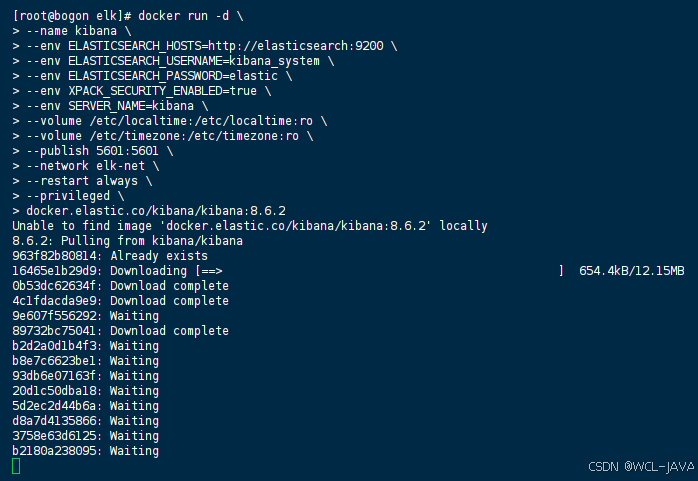The width and height of the screenshot is (698, 481).
Task: Click layer b2180a238095 Waiting line
Action: [x=85, y=451]
